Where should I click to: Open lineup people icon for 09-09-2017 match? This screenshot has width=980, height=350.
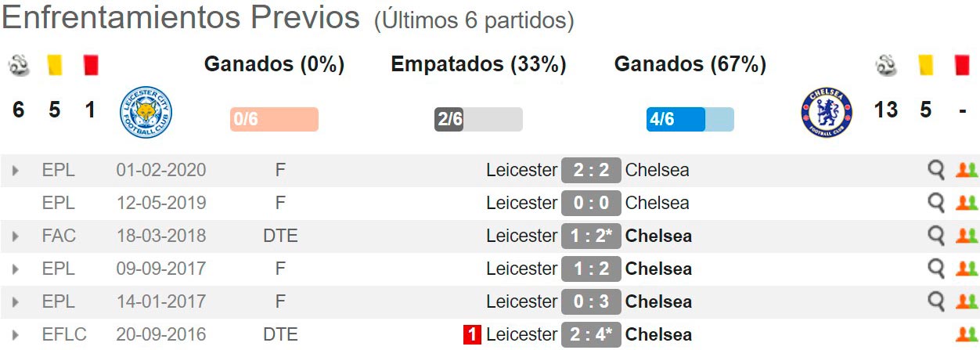[967, 269]
